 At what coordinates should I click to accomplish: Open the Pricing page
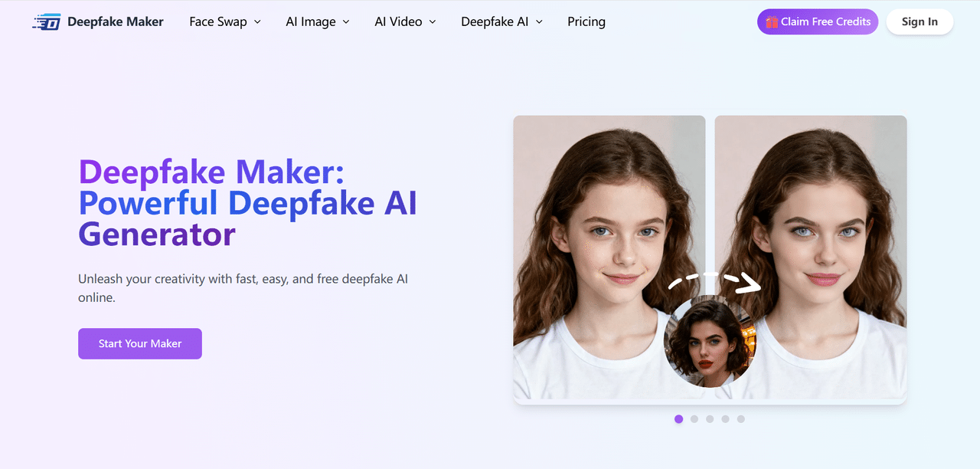point(586,21)
